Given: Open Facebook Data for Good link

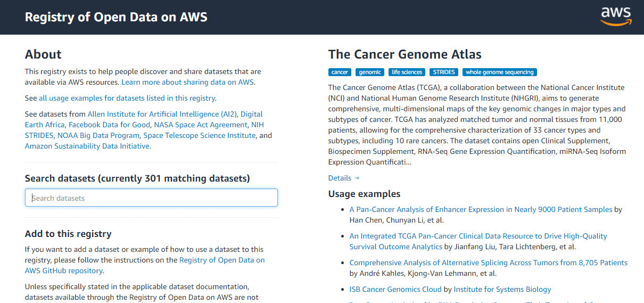Looking at the screenshot, I should tap(109, 125).
